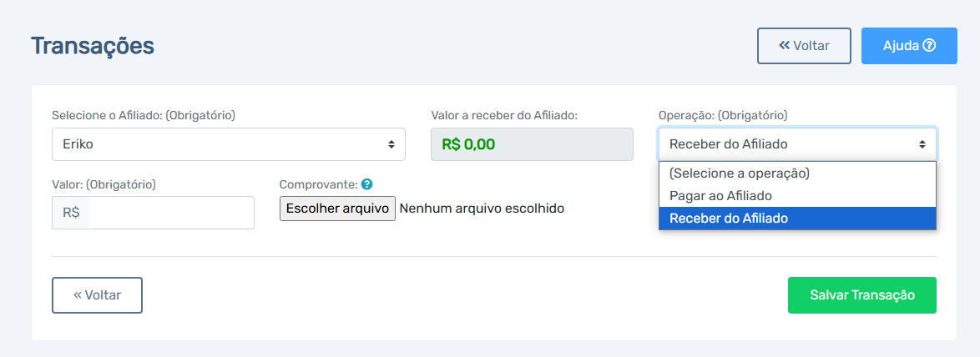
Task: Click the question-mark icon inside Ajuda
Action: click(x=929, y=46)
